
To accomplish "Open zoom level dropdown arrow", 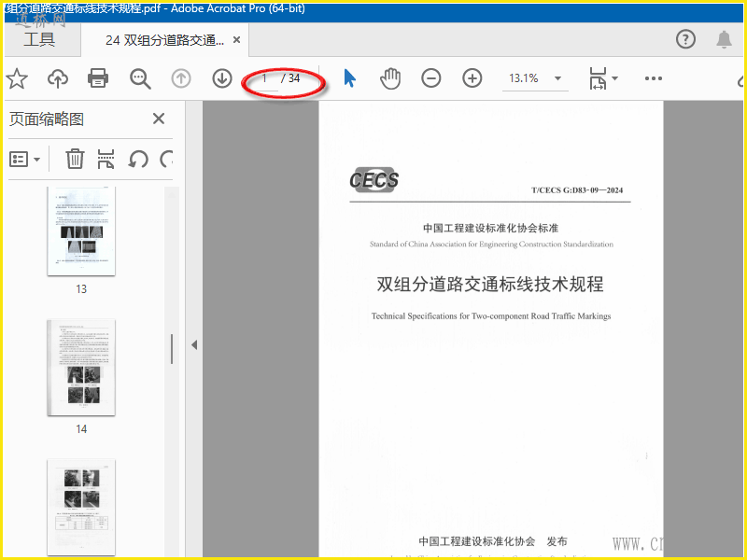I will (x=557, y=78).
